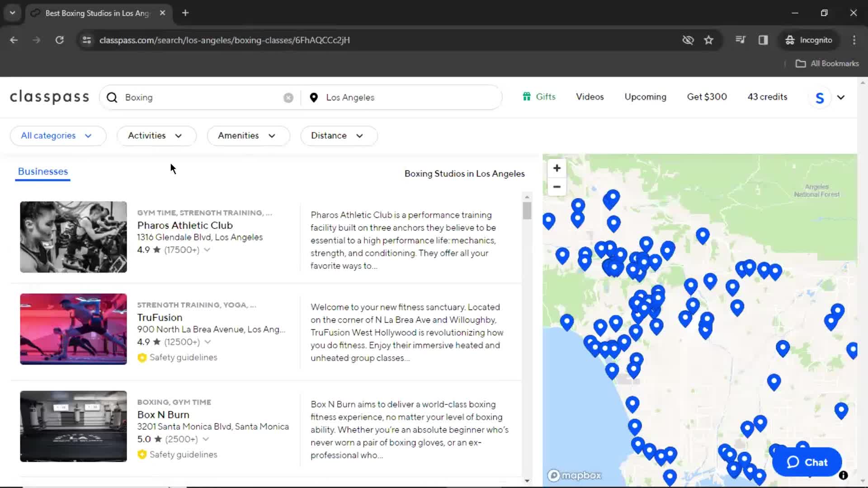Click the zoom out (-) map control

(x=557, y=187)
